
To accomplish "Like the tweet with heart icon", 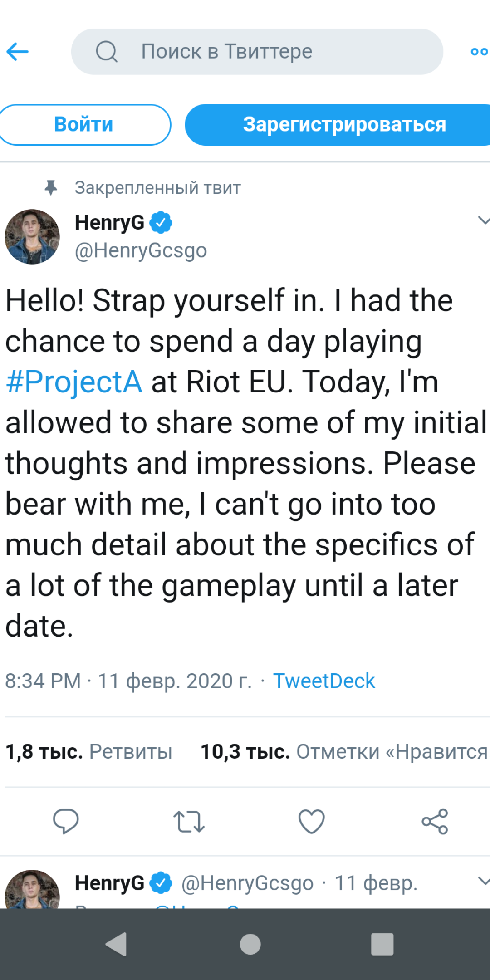I will (311, 821).
